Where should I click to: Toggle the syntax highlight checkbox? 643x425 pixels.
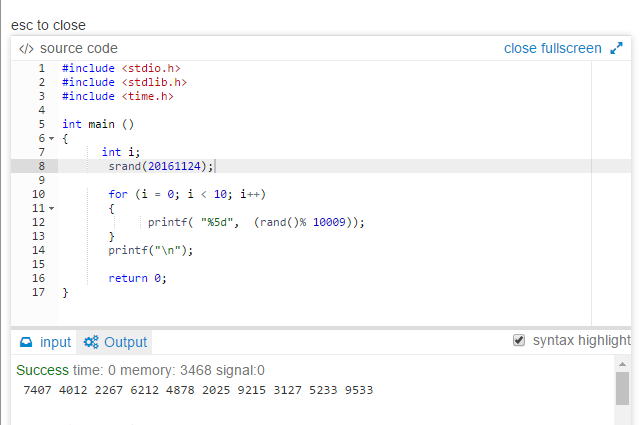(x=519, y=340)
